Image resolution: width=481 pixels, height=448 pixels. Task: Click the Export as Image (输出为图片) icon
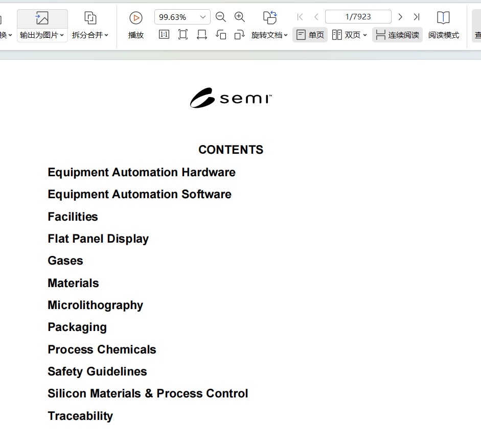(42, 18)
